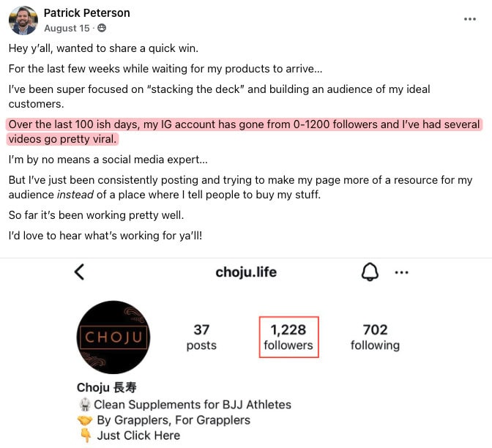This screenshot has height=448, width=492.
Task: Open the 702 following list
Action: pos(375,337)
